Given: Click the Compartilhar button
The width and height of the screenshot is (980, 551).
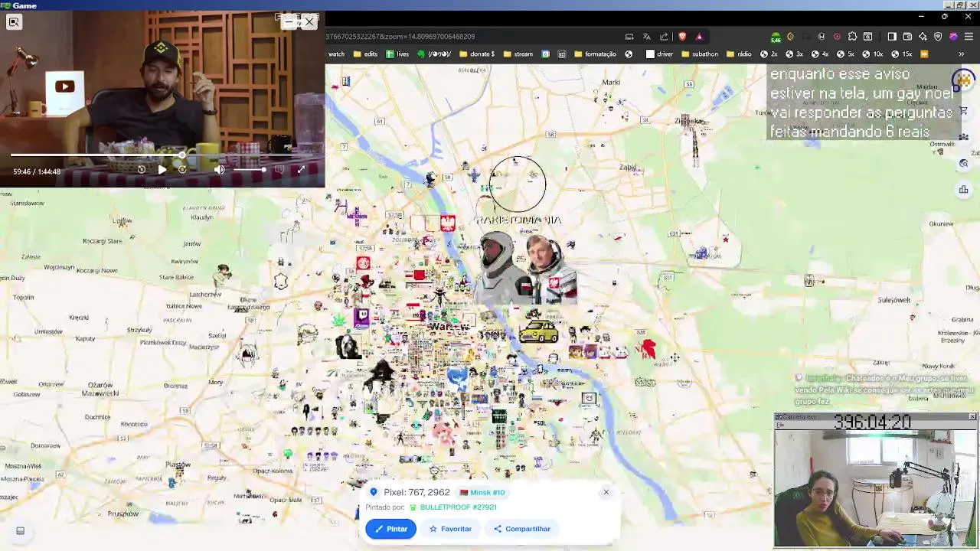Looking at the screenshot, I should coord(522,529).
